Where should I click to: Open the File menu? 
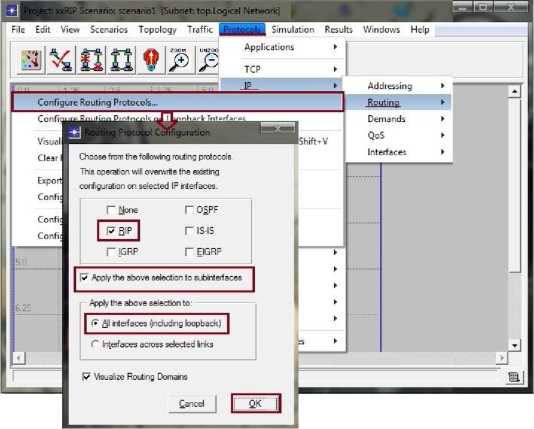pos(18,30)
